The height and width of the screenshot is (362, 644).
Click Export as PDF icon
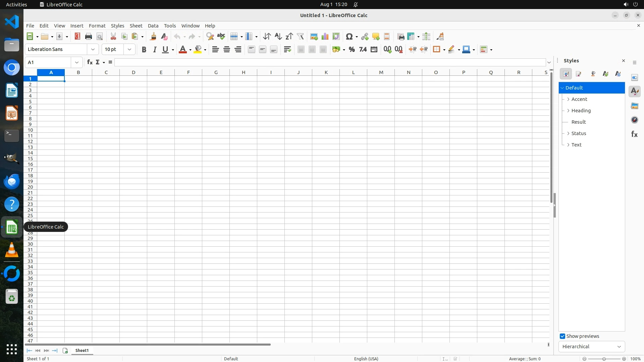point(77,37)
